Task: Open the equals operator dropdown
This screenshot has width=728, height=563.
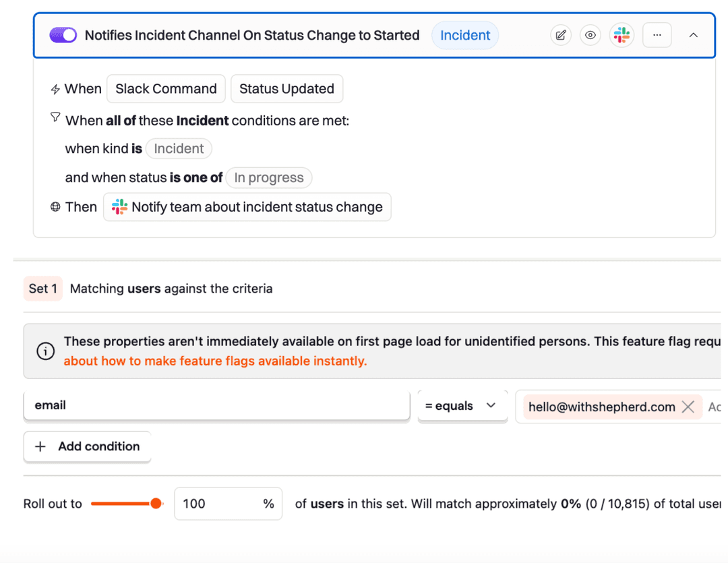Action: [x=462, y=406]
